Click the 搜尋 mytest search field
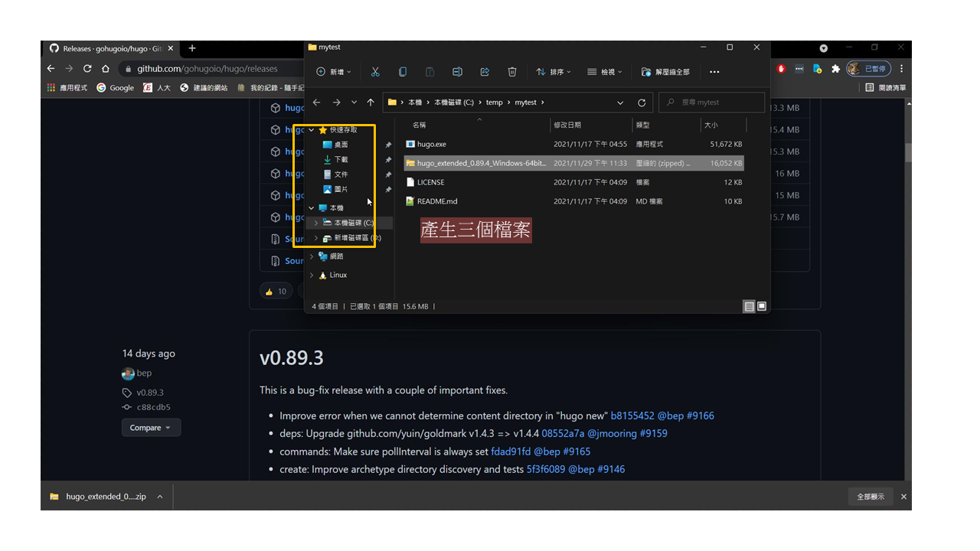The width and height of the screenshot is (980, 551). pos(712,103)
